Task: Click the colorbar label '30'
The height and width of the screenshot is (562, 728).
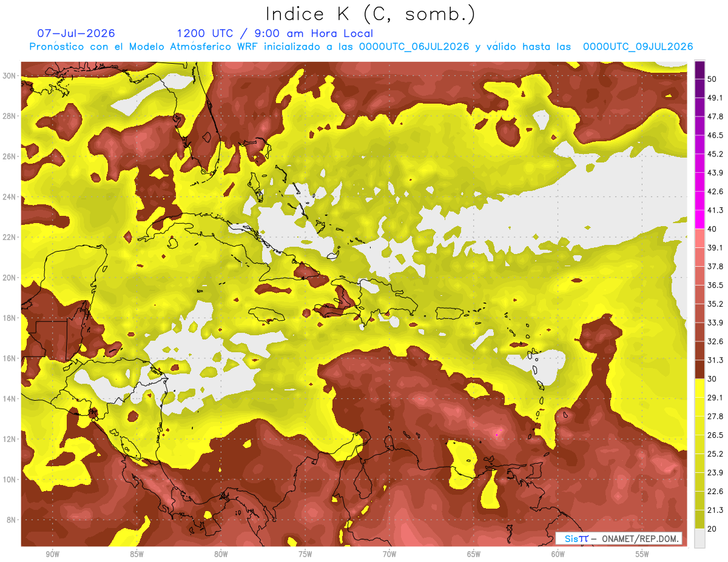Action: coord(713,379)
